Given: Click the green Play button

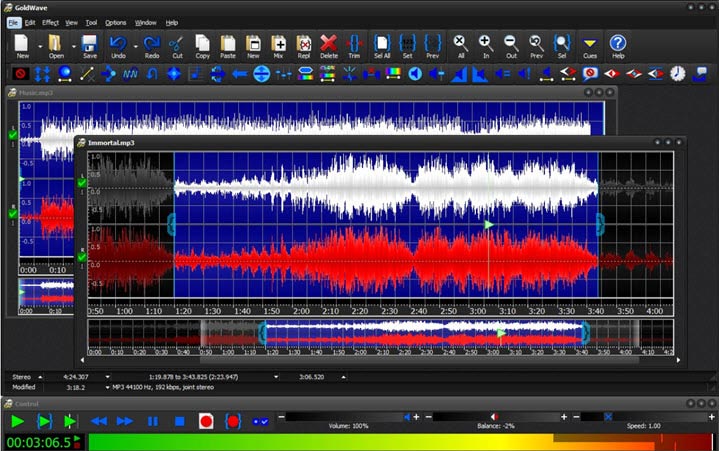Looking at the screenshot, I should [x=17, y=421].
